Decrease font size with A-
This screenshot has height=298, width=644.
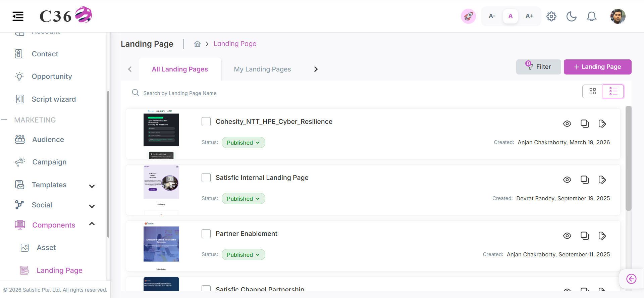click(x=492, y=16)
